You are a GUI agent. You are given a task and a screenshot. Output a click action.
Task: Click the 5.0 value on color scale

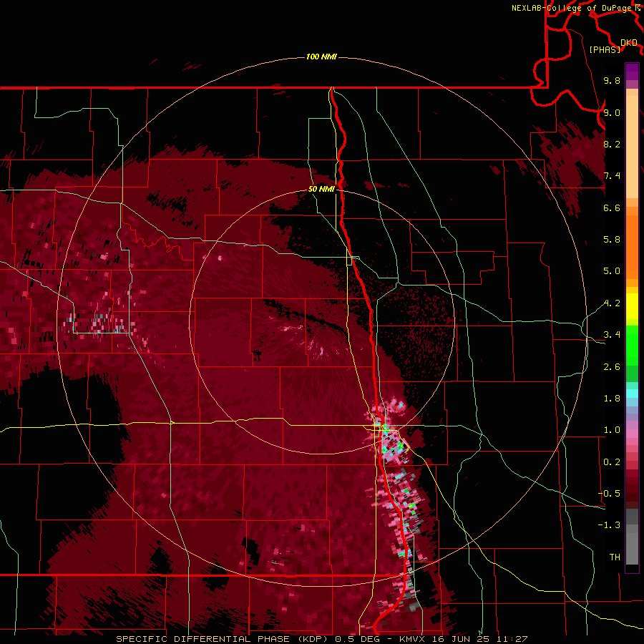pyautogui.click(x=612, y=271)
